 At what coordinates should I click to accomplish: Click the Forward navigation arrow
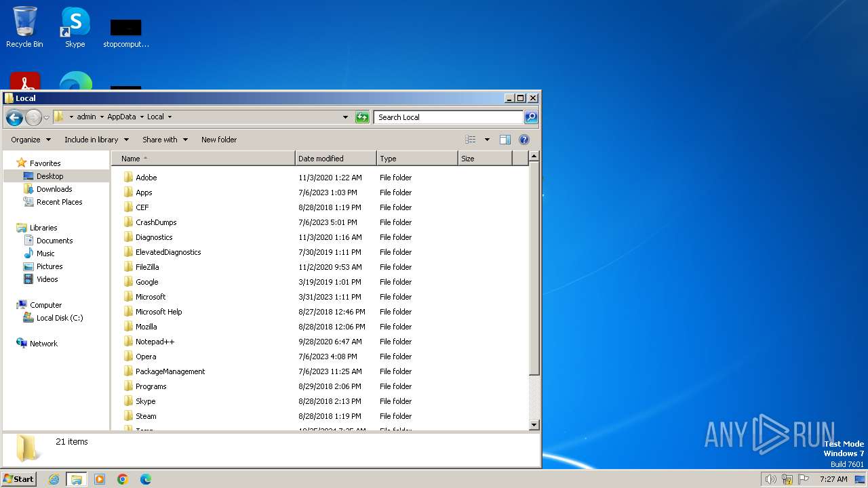coord(33,117)
